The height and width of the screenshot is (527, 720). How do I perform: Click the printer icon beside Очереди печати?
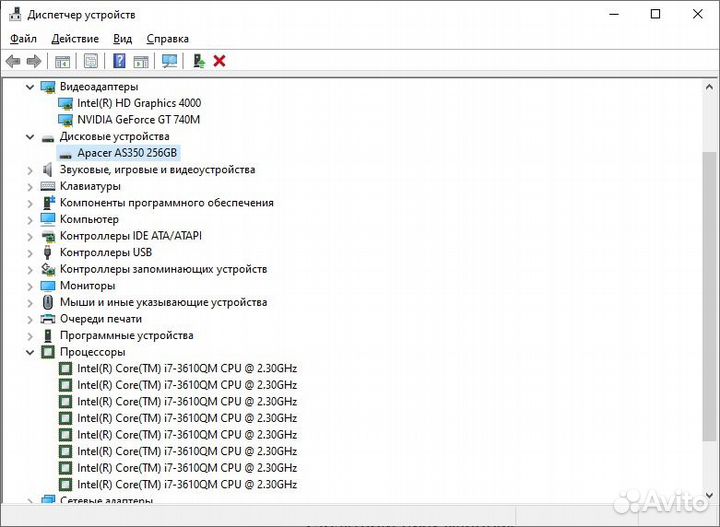pyautogui.click(x=48, y=319)
